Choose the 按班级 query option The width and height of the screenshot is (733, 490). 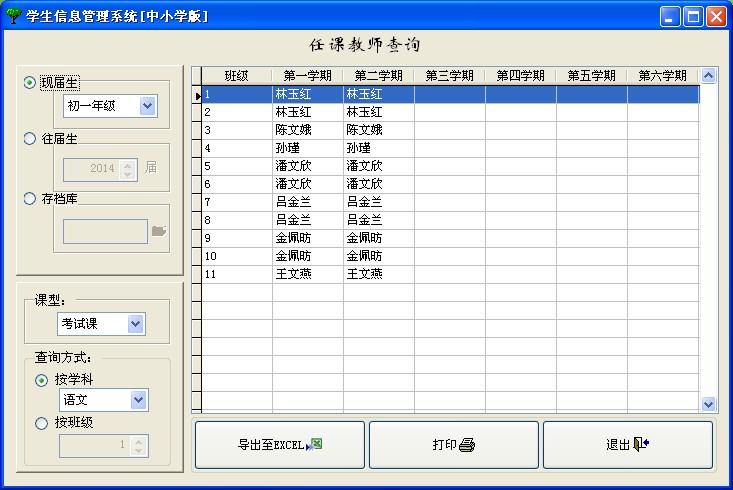pos(41,423)
